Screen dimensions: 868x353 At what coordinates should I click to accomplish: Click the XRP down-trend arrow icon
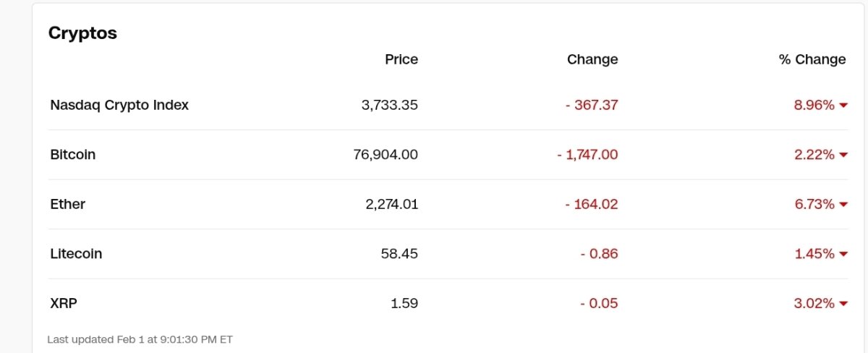[843, 304]
